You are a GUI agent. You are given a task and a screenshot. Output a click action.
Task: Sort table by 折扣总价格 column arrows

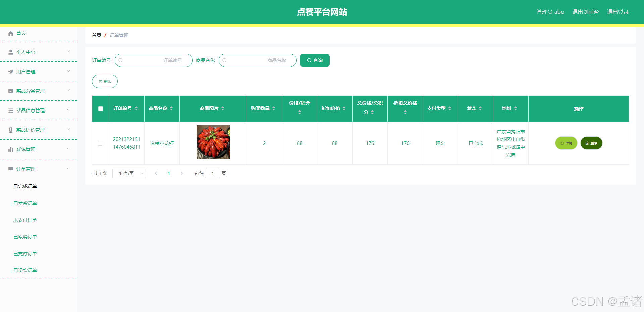(x=405, y=112)
